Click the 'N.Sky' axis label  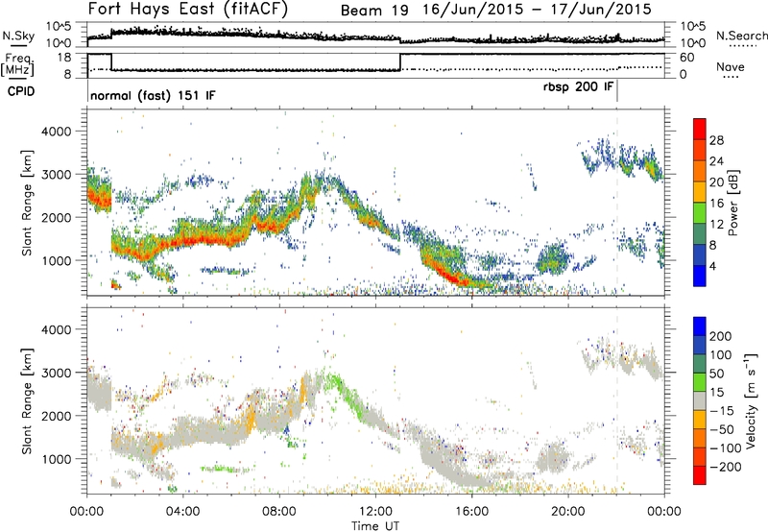pos(18,36)
